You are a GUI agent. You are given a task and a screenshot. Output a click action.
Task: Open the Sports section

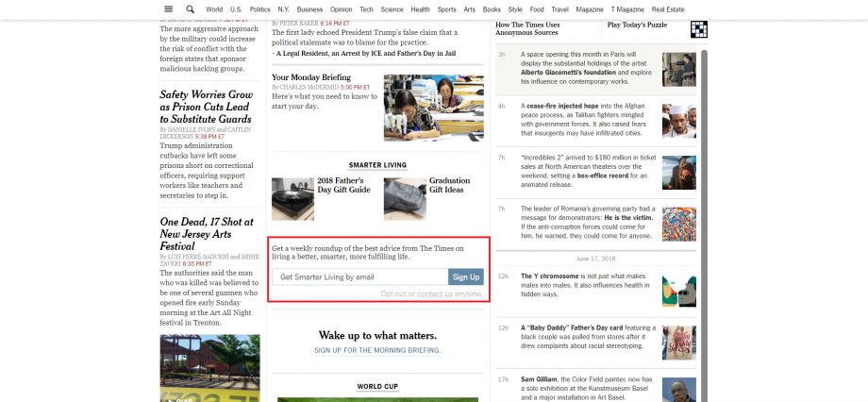point(446,9)
